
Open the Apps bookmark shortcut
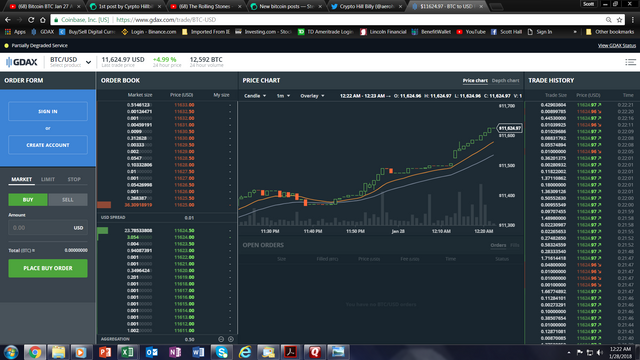coord(15,32)
